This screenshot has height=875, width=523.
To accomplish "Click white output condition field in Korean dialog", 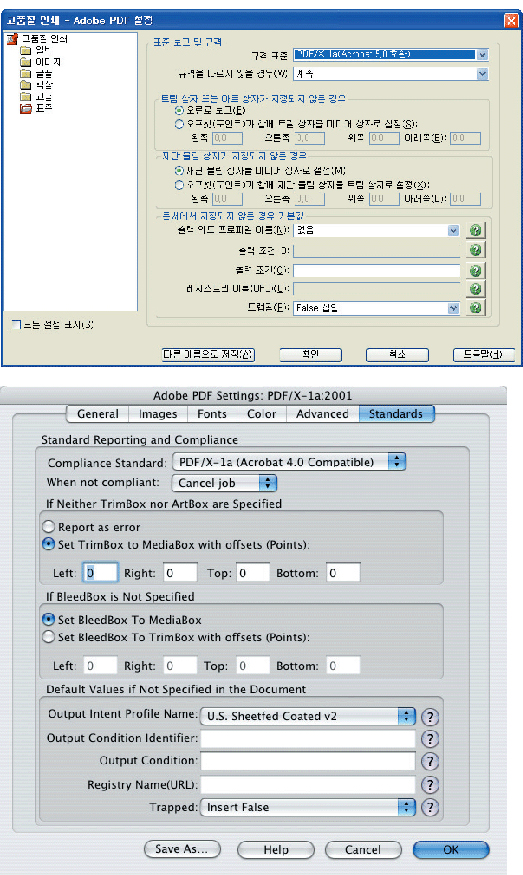I will [x=377, y=271].
